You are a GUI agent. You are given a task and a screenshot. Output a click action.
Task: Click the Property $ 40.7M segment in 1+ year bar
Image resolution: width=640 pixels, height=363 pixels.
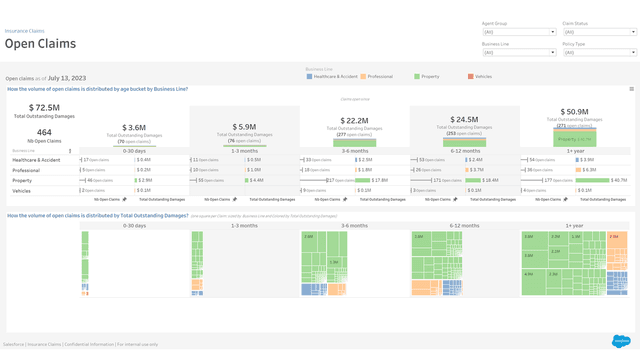click(x=575, y=139)
